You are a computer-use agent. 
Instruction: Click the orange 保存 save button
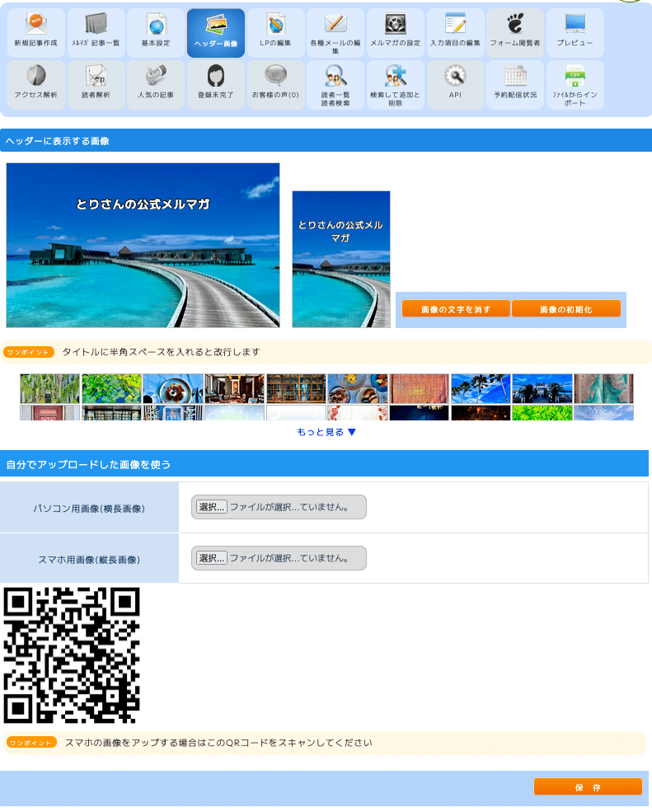(588, 787)
